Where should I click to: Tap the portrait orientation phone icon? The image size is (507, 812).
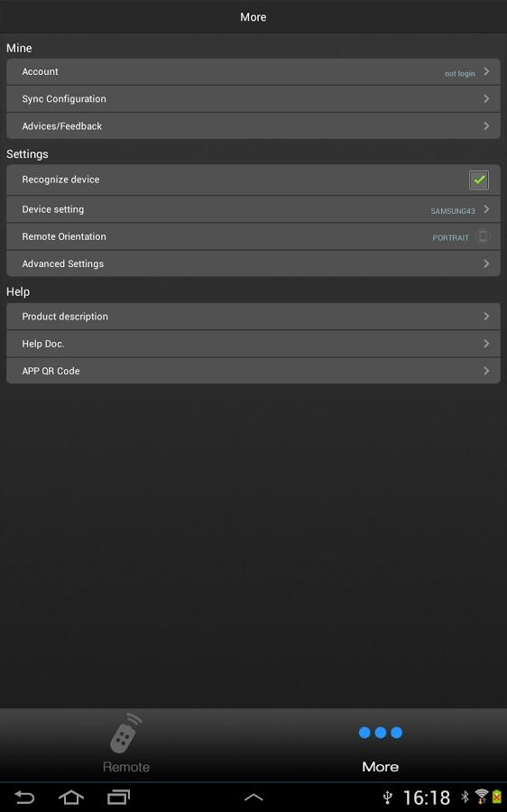483,236
